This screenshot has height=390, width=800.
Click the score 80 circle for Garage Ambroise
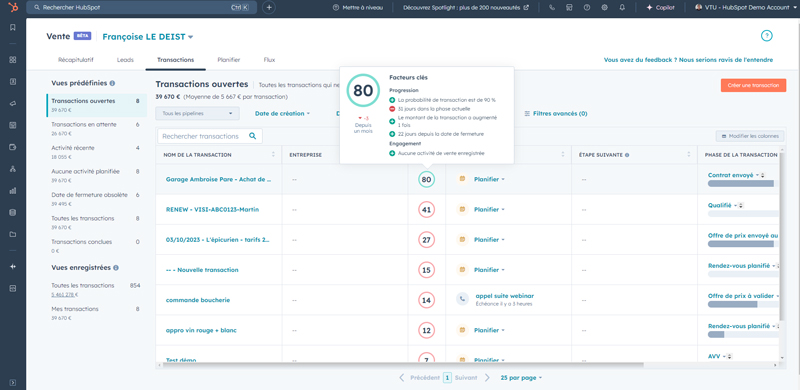tap(427, 179)
